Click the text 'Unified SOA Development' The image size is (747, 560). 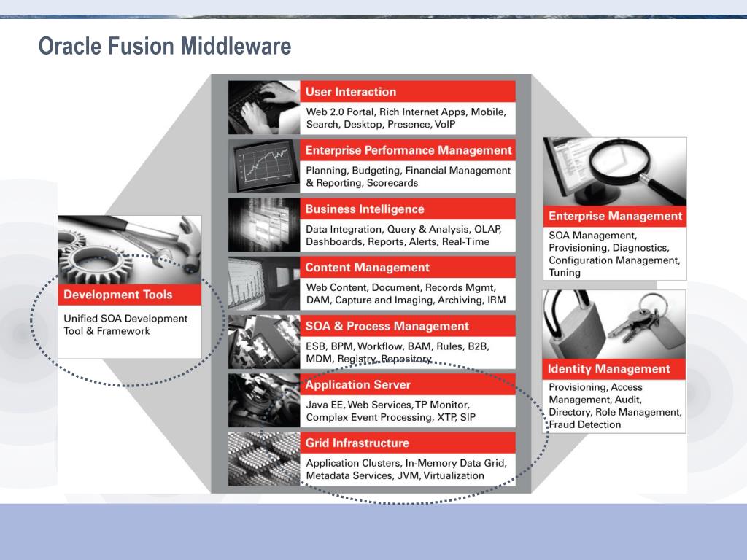125,319
